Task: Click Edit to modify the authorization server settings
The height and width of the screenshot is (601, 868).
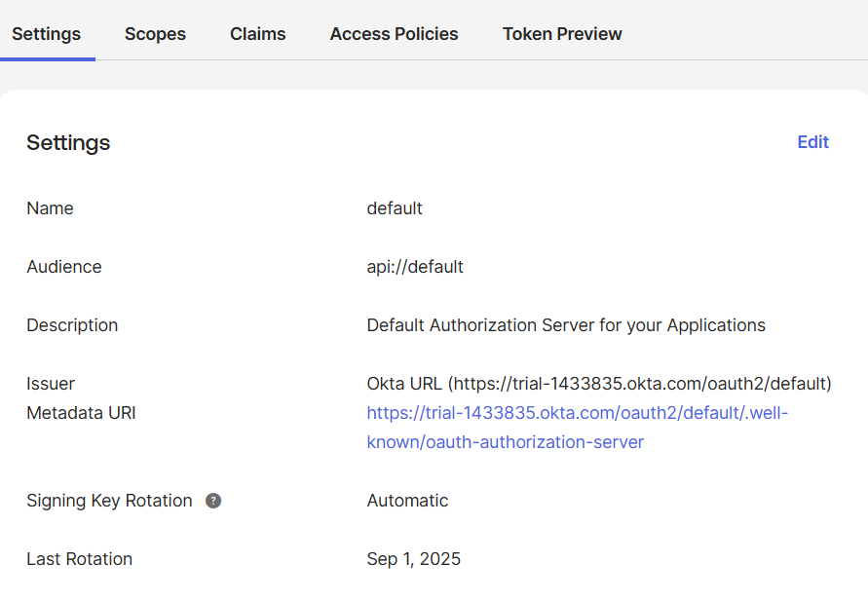Action: coord(812,142)
